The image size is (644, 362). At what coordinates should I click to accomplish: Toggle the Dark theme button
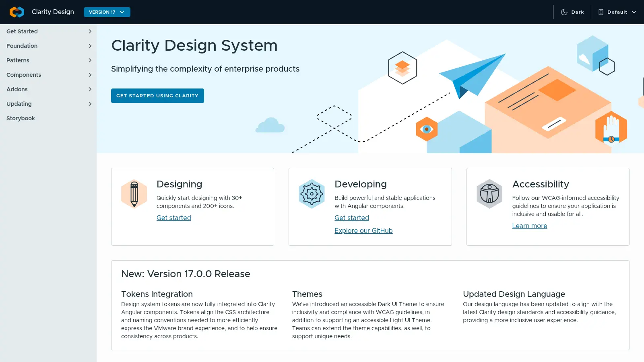572,12
